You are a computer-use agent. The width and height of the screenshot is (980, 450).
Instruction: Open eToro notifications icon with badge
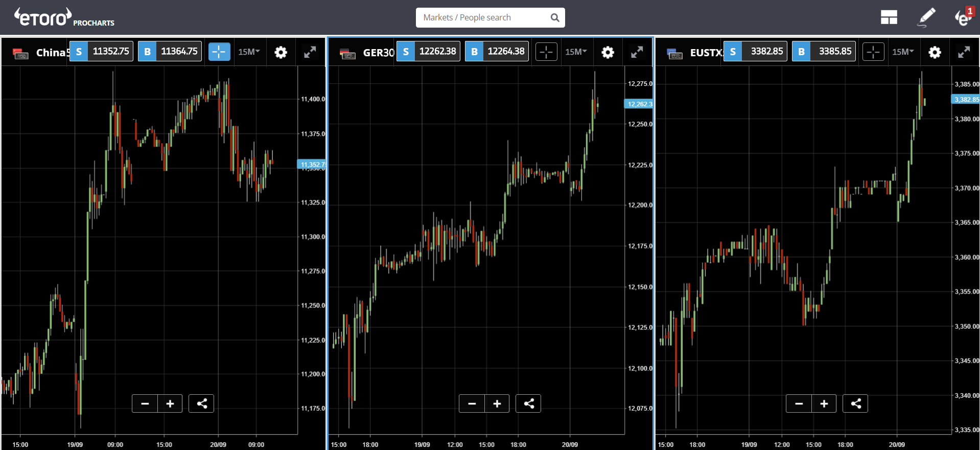(x=964, y=17)
